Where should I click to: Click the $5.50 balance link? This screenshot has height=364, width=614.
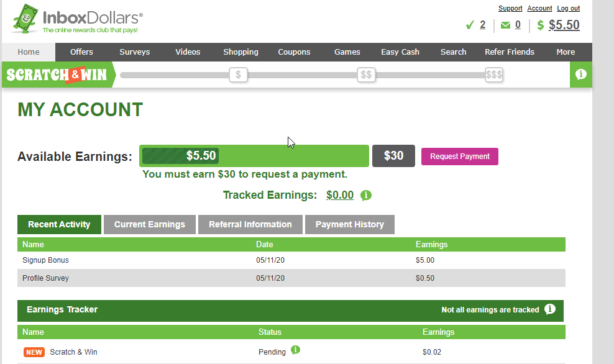pos(564,25)
